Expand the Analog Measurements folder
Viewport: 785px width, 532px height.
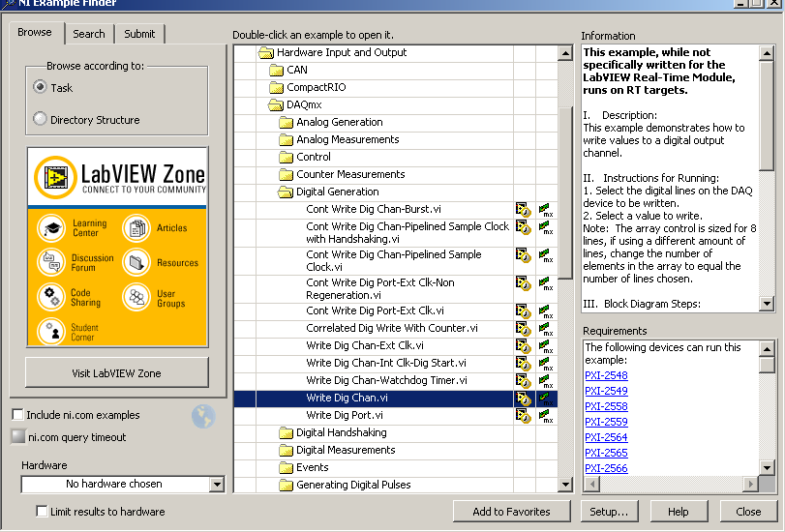(x=286, y=139)
